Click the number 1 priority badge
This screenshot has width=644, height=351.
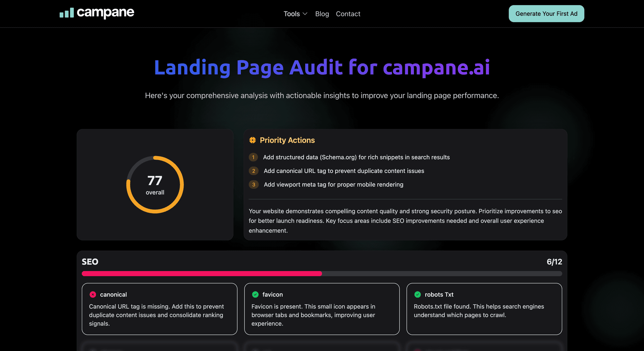point(253,157)
